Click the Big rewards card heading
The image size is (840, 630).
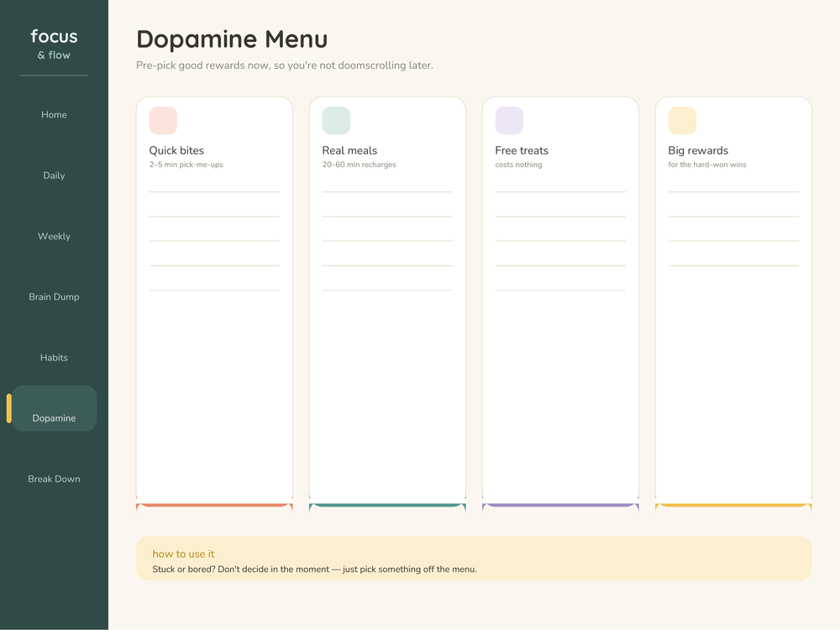tap(698, 150)
